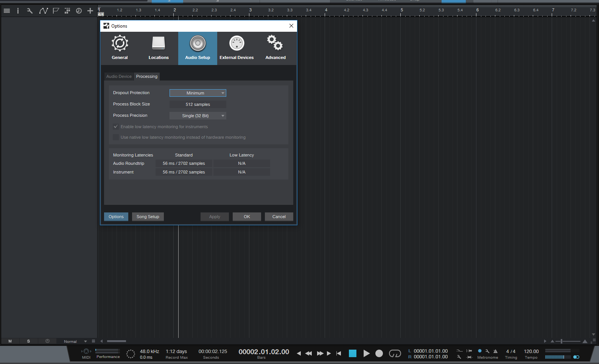Image resolution: width=599 pixels, height=364 pixels.
Task: Click the time-linear ruler clock icon
Action: (79, 11)
